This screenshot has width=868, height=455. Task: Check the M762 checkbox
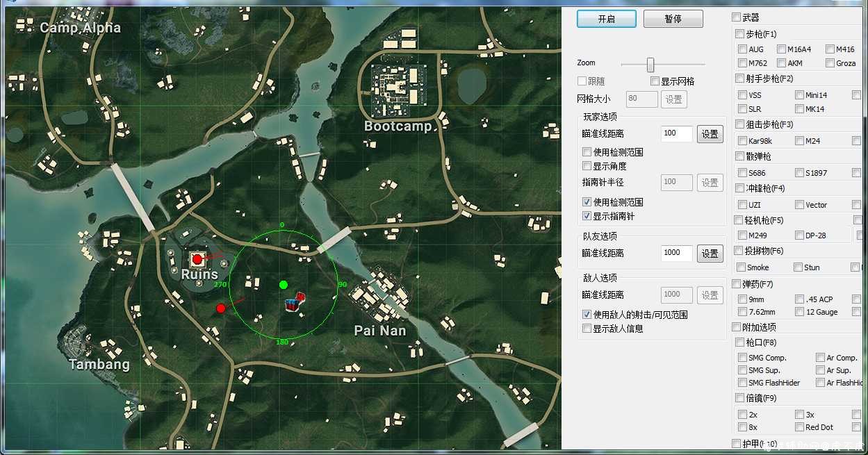(x=742, y=63)
